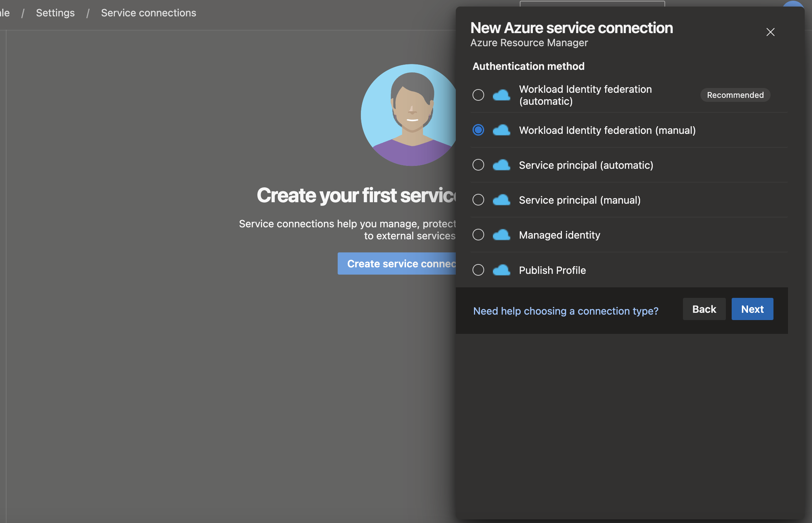812x523 pixels.
Task: Click 'Workload Identity federation (manual)' label text
Action: tap(607, 130)
